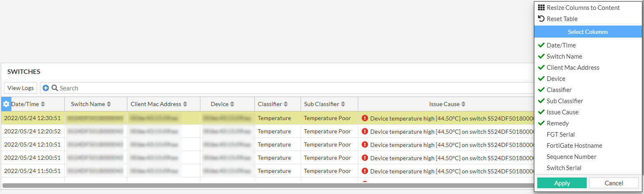Click alert icon in 11:50:51 row

pos(364,171)
